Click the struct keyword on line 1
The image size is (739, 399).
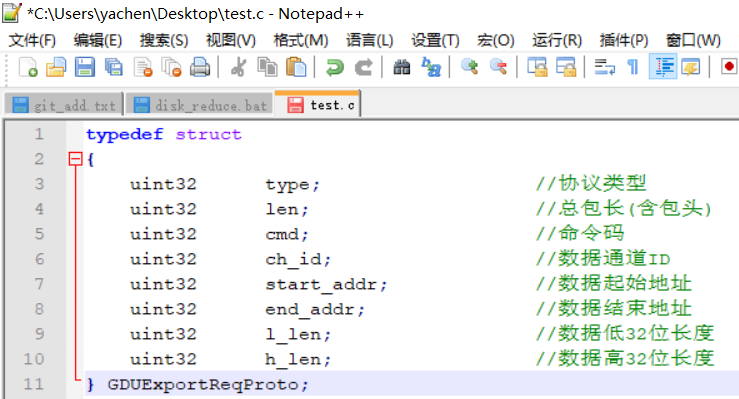click(208, 134)
